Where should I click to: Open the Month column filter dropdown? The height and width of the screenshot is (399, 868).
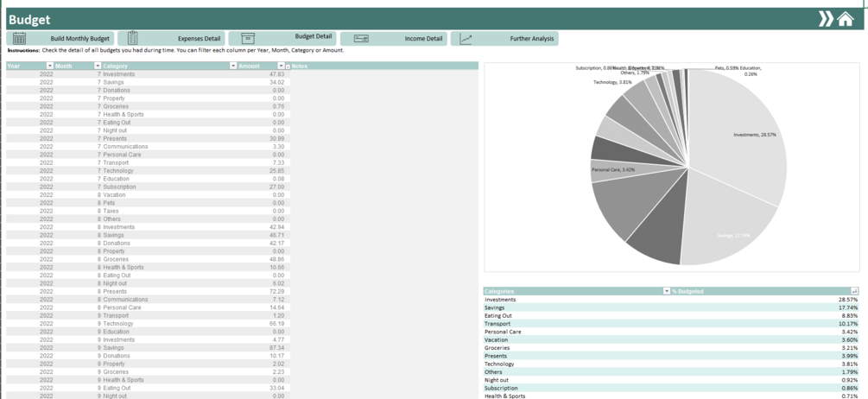click(x=98, y=66)
